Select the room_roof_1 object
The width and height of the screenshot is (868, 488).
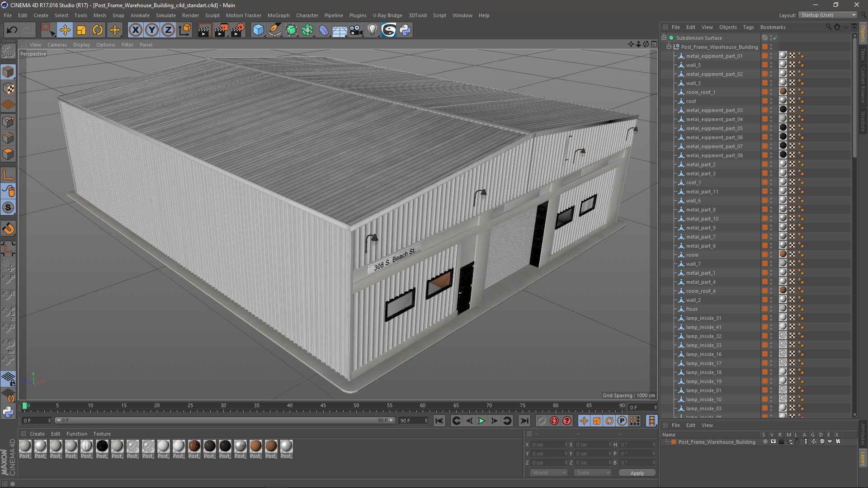coord(700,92)
